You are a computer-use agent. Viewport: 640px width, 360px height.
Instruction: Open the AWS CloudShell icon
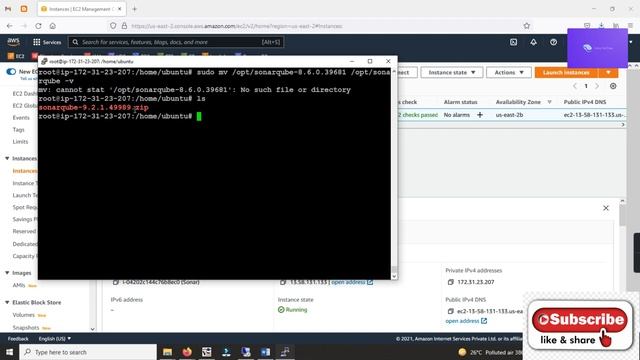tap(513, 42)
